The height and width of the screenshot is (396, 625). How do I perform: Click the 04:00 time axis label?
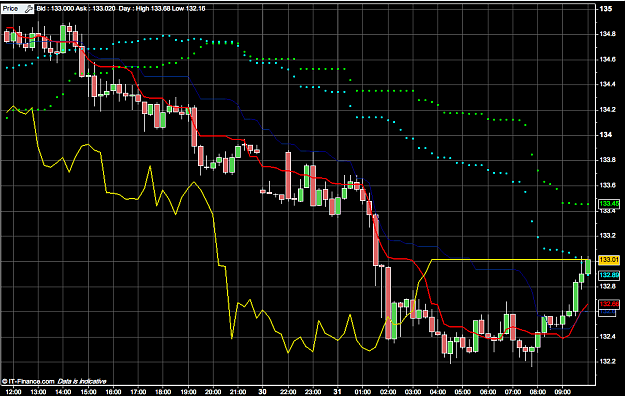[x=438, y=392]
